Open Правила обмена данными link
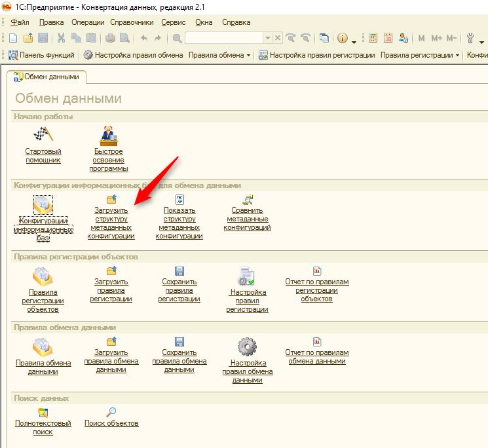The image size is (488, 448). tap(43, 367)
